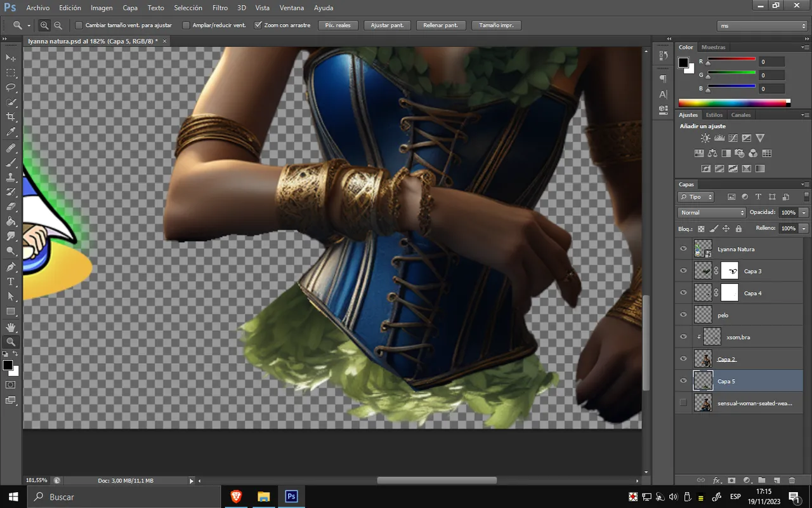Select the Eyedropper tool
Image resolution: width=812 pixels, height=508 pixels.
(11, 132)
